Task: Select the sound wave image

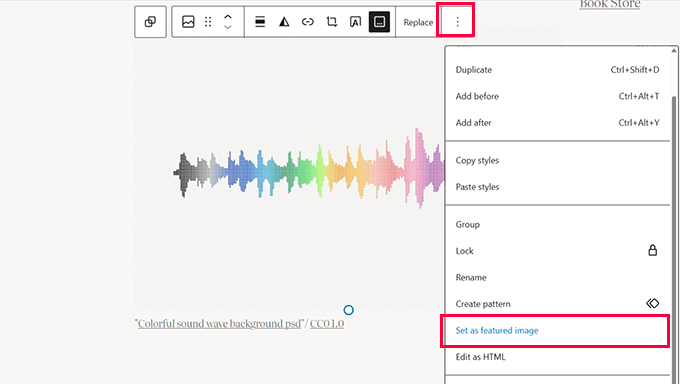Action: pyautogui.click(x=289, y=174)
